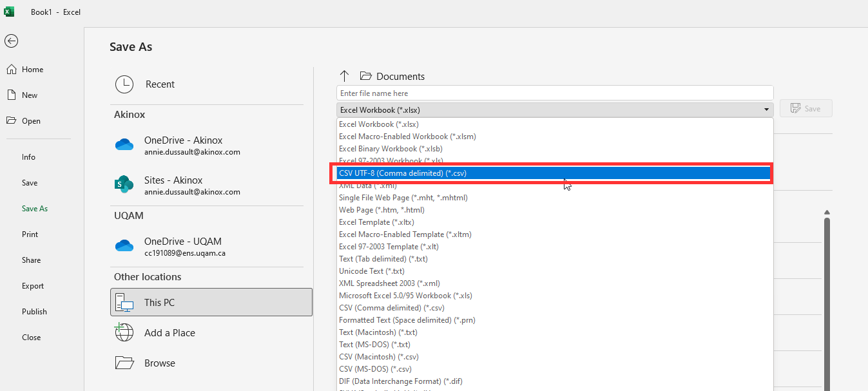This screenshot has width=868, height=391.
Task: Choose Excel Macro-Enabled Workbook (*.xlsm)
Action: coord(555,137)
